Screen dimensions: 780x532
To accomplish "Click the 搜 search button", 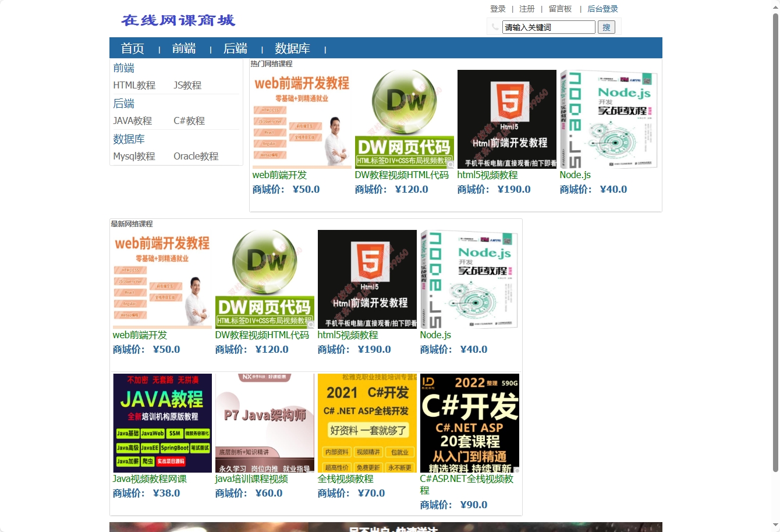I will (x=607, y=27).
